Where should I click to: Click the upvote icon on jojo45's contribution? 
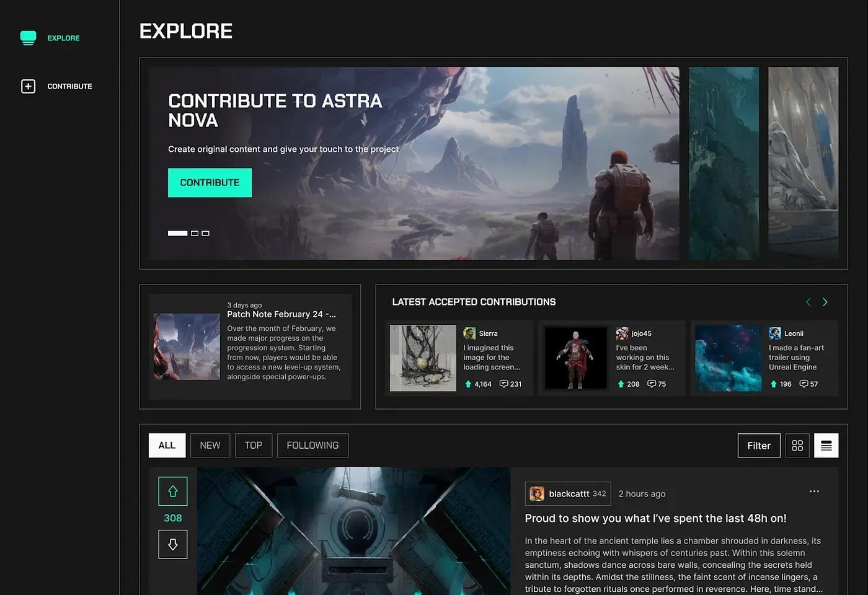[x=621, y=384]
